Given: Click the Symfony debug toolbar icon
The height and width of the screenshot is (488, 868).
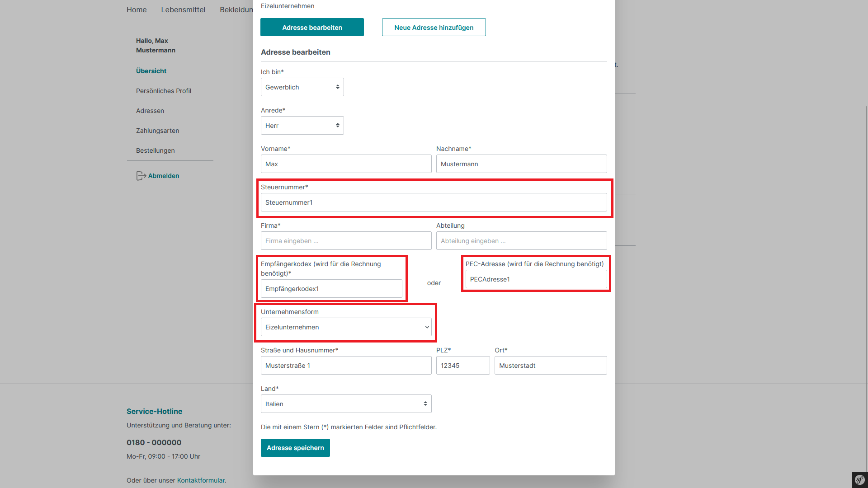Looking at the screenshot, I should [859, 479].
